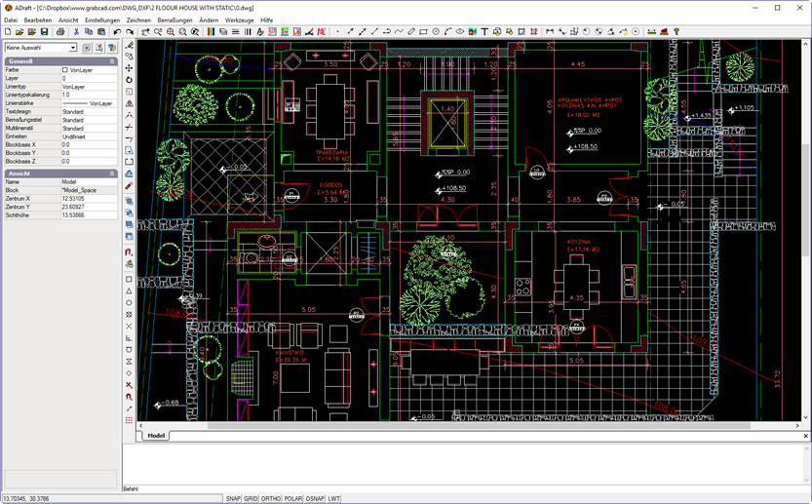
Task: Click the Paste clipboard icon
Action: pos(101,32)
